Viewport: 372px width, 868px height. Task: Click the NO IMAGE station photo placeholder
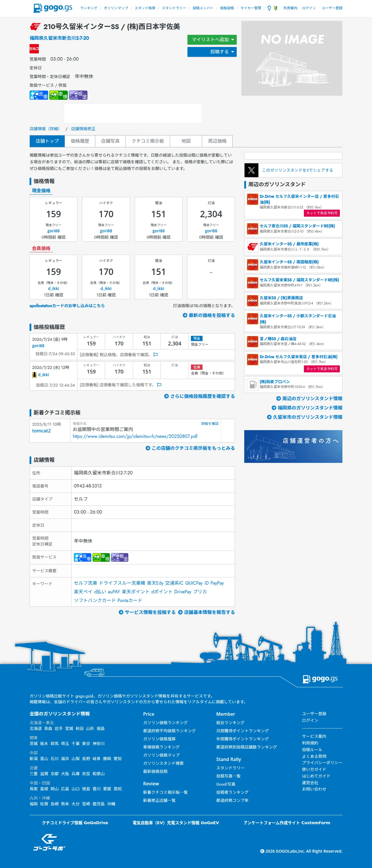pos(292,58)
